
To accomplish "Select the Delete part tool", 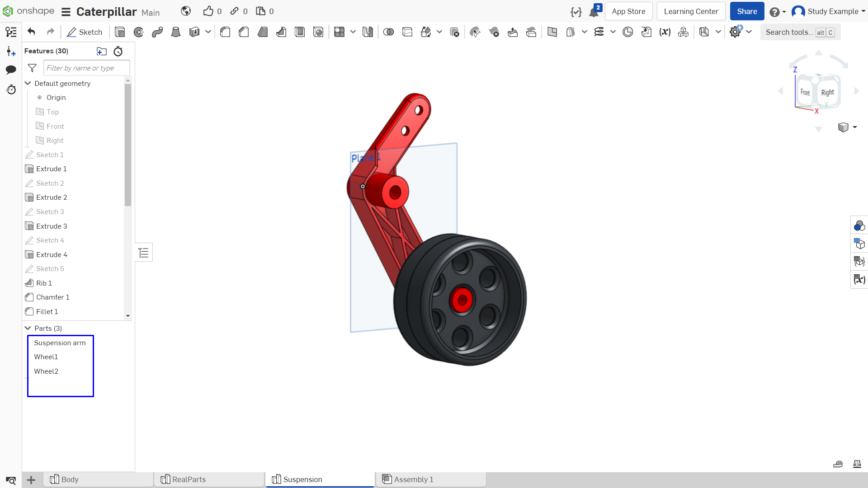I will (454, 32).
